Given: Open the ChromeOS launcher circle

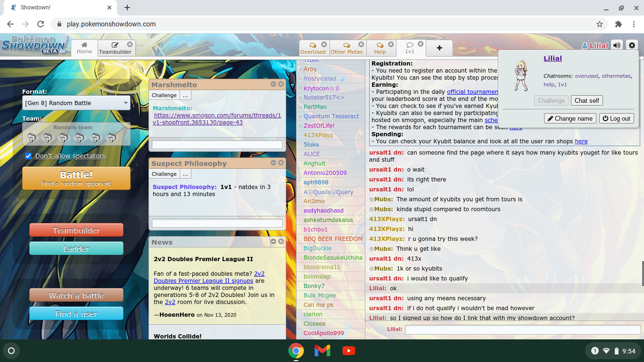Looking at the screenshot, I should click(11, 351).
